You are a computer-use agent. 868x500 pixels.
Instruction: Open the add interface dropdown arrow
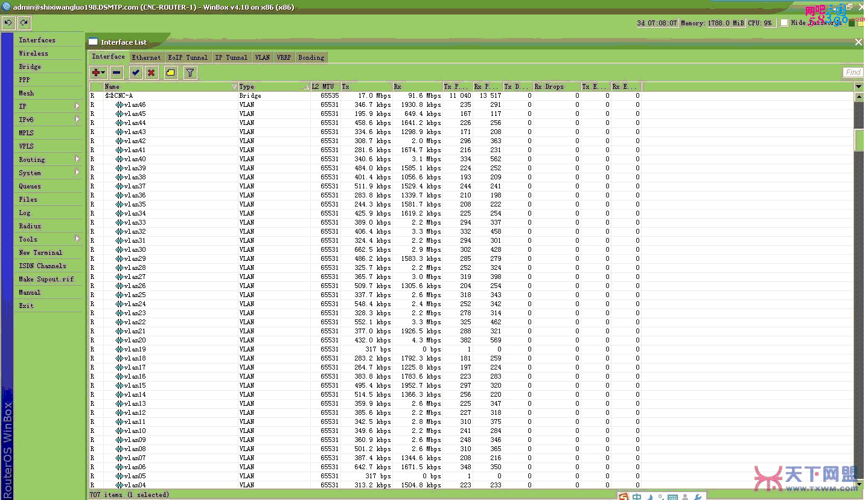point(104,72)
